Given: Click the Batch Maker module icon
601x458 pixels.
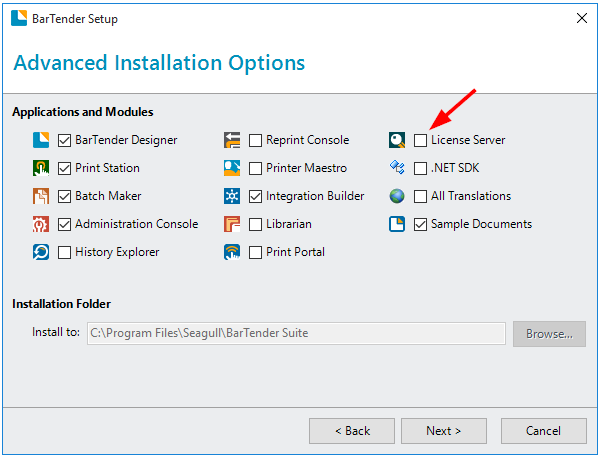Looking at the screenshot, I should (x=41, y=196).
